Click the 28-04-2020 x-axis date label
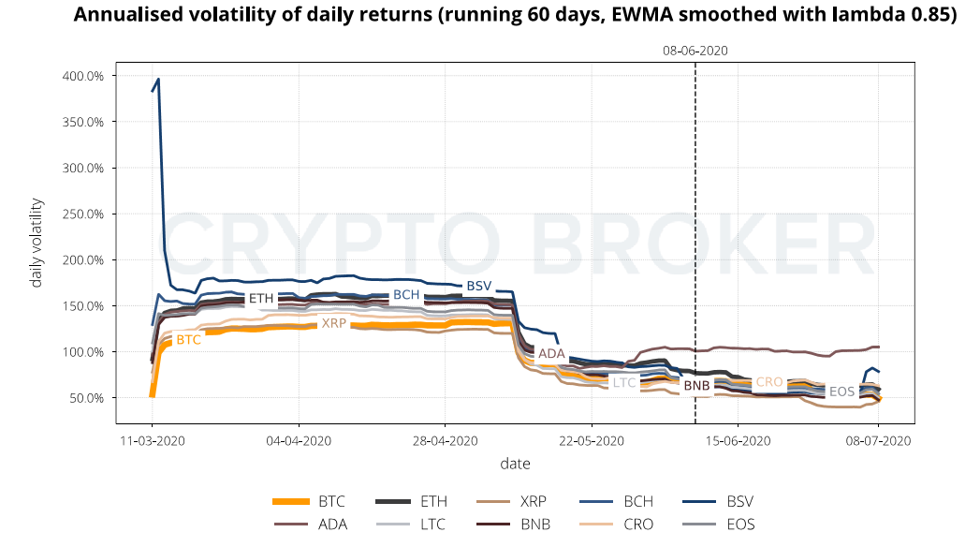The height and width of the screenshot is (547, 980). (446, 438)
